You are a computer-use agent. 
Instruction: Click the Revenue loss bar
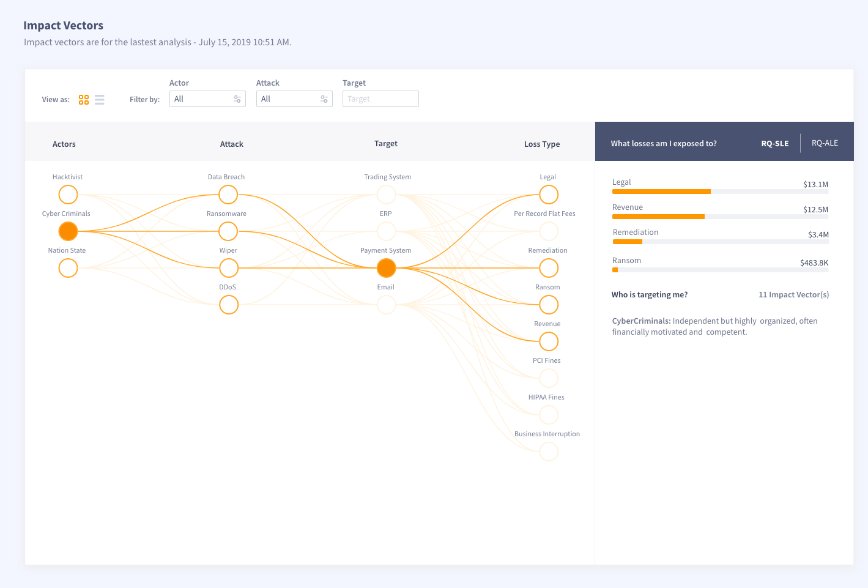(x=720, y=217)
